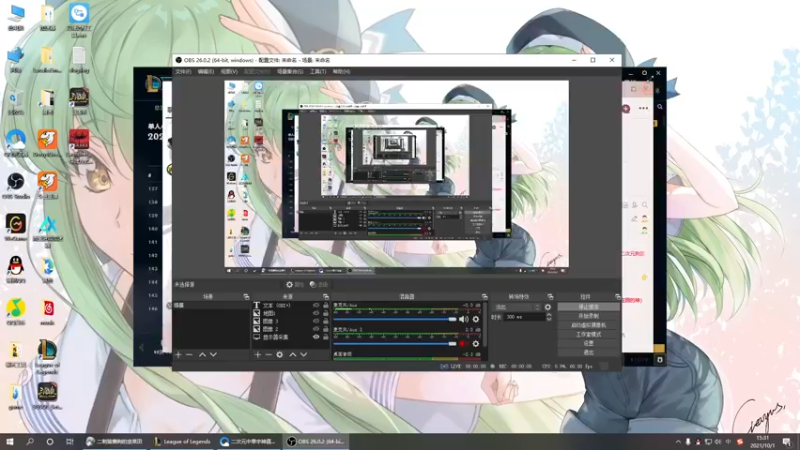Toggle visibility eye of the 图像 3 source
This screenshot has width=800, height=450.
316,321
